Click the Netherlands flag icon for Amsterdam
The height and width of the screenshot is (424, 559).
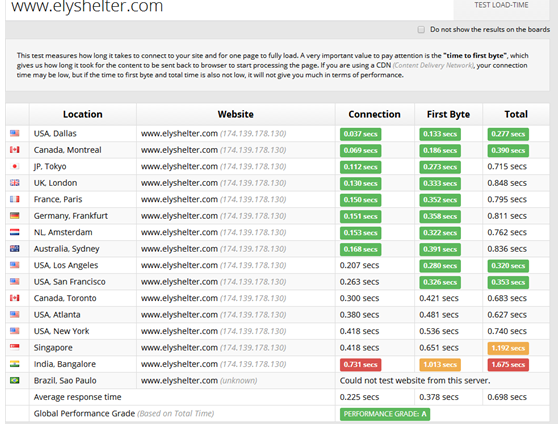[x=15, y=232]
